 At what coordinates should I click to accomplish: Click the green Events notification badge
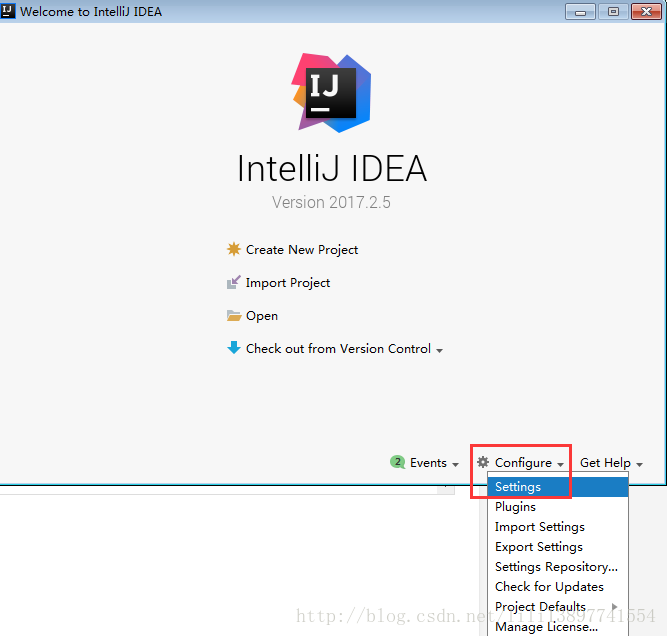(x=397, y=462)
